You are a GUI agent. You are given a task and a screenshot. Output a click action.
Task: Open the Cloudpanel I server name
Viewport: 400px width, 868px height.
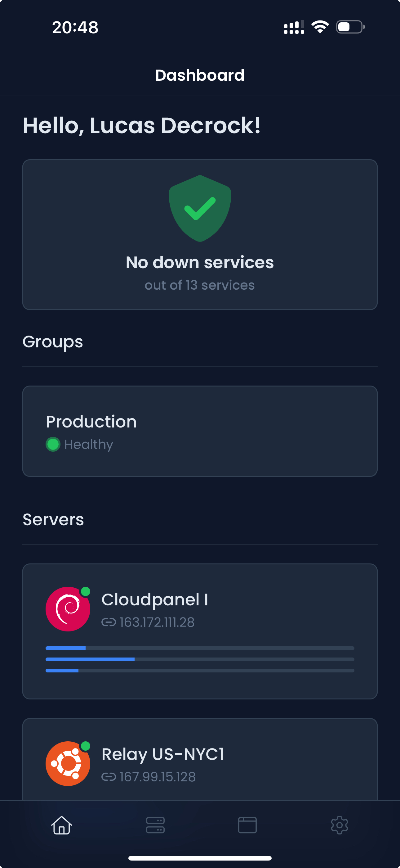(x=154, y=600)
